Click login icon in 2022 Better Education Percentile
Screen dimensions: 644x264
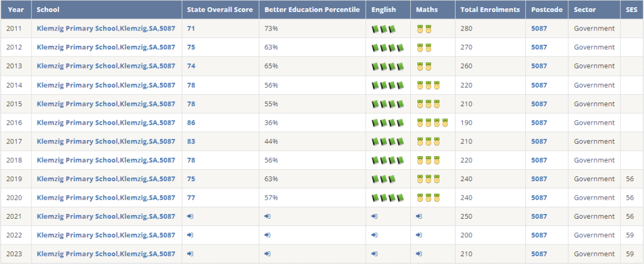click(x=267, y=235)
